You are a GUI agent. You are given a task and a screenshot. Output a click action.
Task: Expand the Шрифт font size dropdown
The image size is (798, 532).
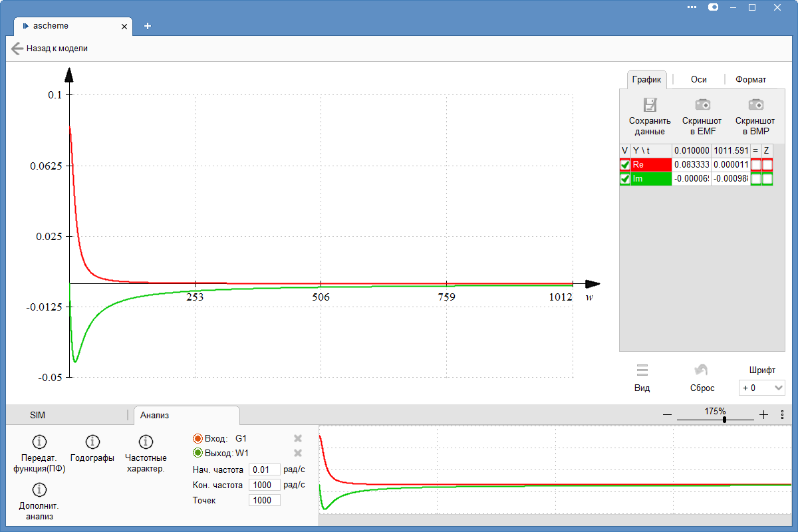[761, 388]
